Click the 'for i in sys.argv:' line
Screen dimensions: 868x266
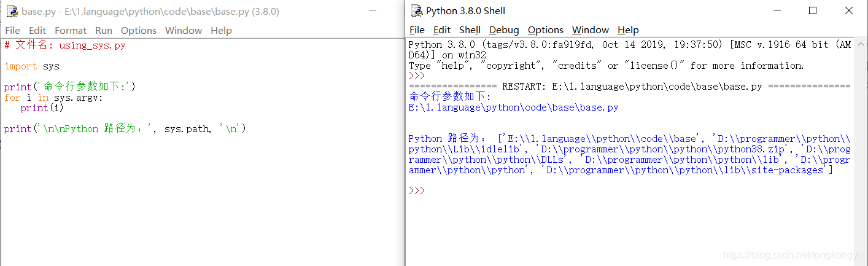point(53,98)
